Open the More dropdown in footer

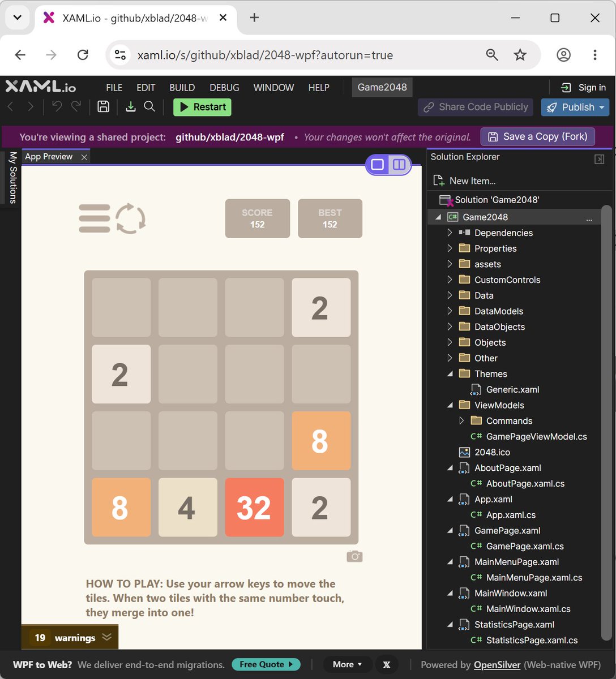348,664
